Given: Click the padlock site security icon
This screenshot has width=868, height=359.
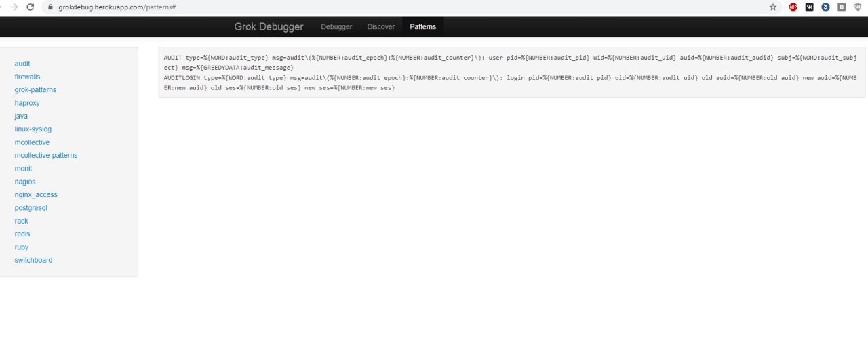Looking at the screenshot, I should coord(50,7).
